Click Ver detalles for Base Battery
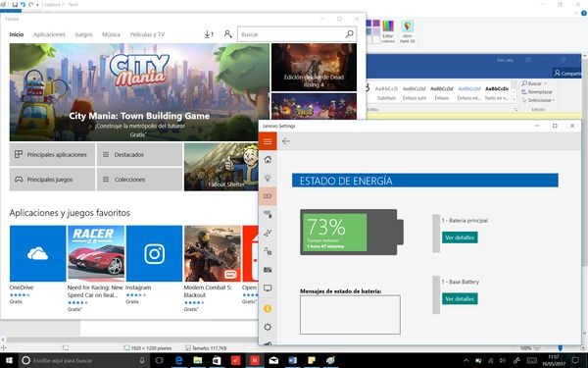The height and width of the screenshot is (368, 588). tap(460, 299)
